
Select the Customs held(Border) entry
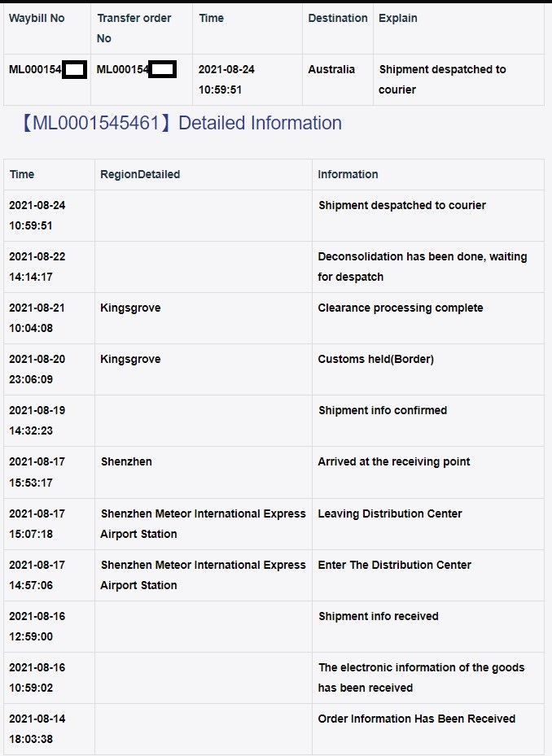(x=376, y=359)
